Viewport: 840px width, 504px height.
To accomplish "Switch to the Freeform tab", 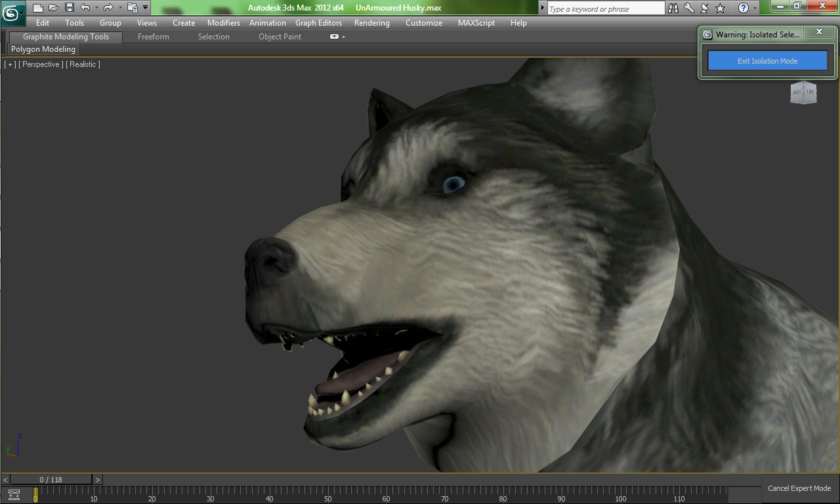I will (x=154, y=37).
